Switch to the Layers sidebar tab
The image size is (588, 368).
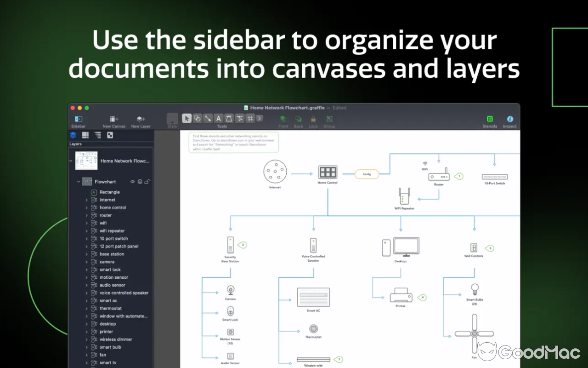click(73, 135)
